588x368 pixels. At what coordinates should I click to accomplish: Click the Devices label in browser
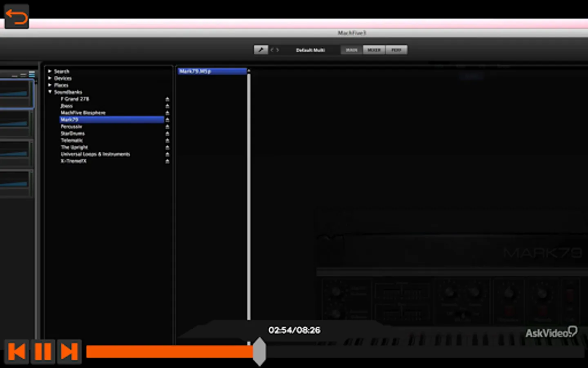point(62,78)
